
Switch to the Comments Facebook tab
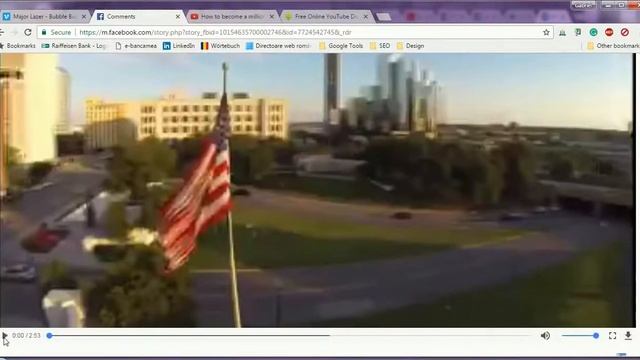pyautogui.click(x=138, y=16)
